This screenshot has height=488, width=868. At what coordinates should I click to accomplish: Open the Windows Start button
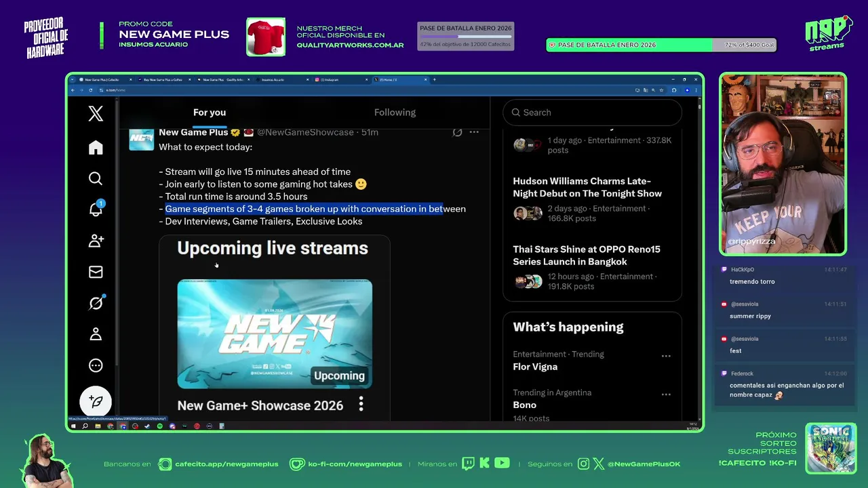click(73, 426)
